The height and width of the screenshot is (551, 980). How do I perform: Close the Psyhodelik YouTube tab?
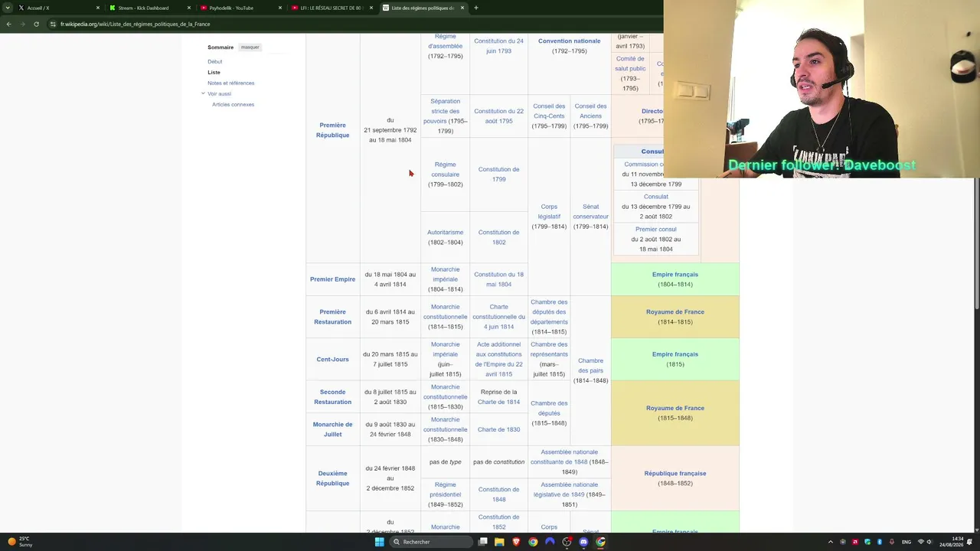(x=280, y=8)
